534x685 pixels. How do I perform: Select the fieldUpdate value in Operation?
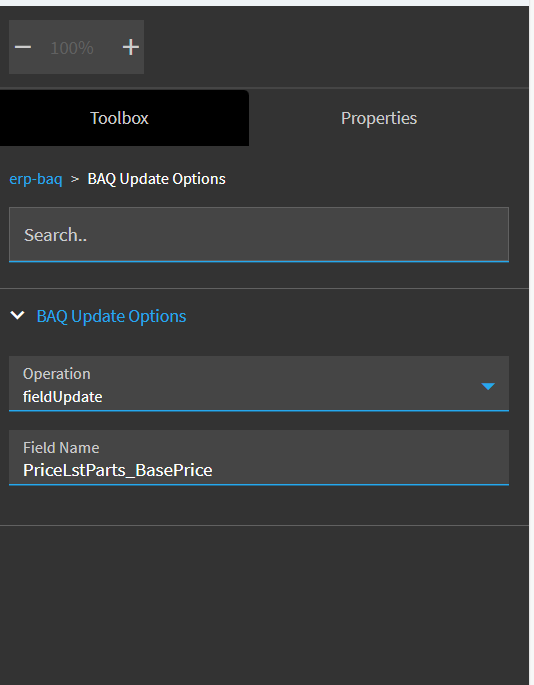[62, 397]
